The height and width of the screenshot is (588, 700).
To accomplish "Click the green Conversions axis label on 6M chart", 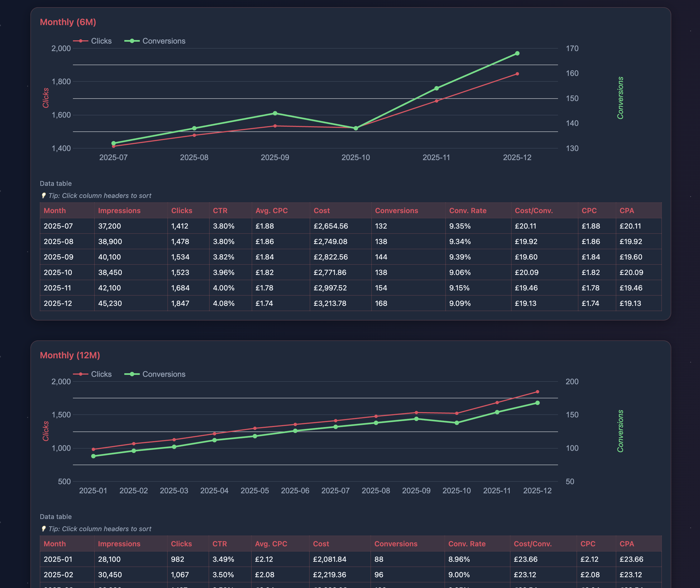I will pos(621,97).
